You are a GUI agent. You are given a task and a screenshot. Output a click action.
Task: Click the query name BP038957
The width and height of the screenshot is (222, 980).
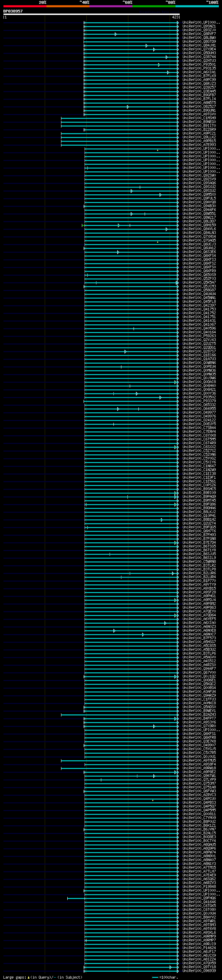click(13, 11)
